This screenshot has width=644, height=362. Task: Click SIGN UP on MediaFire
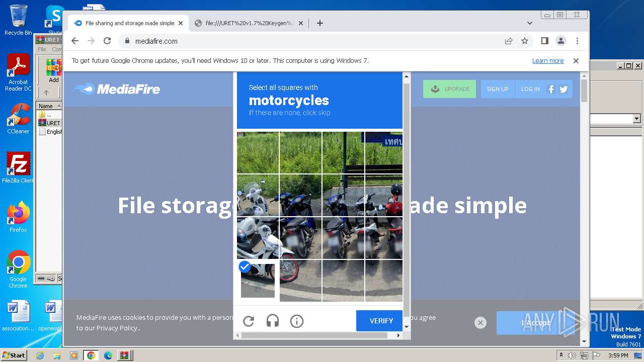coord(498,89)
